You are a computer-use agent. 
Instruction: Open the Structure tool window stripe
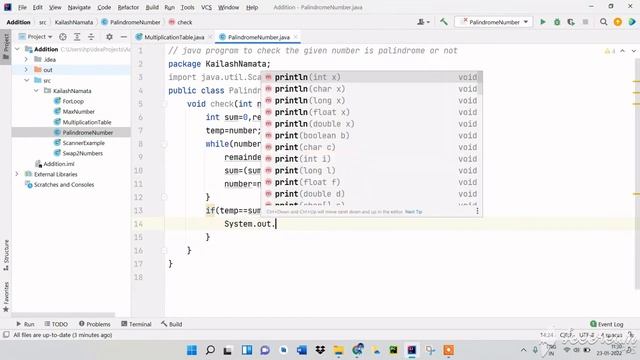(6, 255)
